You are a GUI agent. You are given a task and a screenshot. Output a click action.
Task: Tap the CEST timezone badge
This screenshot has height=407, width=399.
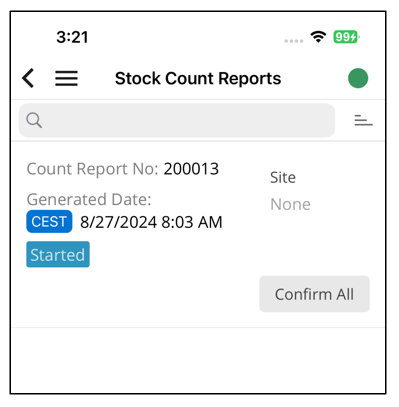49,221
